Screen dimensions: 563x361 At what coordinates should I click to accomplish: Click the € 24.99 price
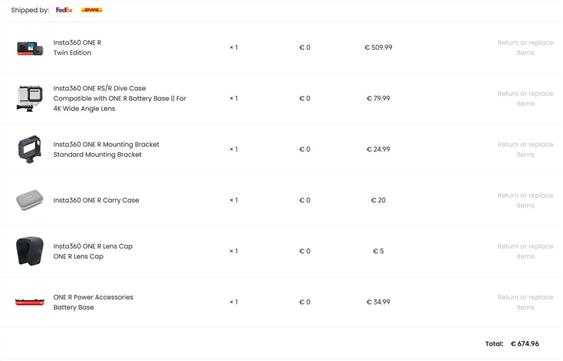[378, 149]
